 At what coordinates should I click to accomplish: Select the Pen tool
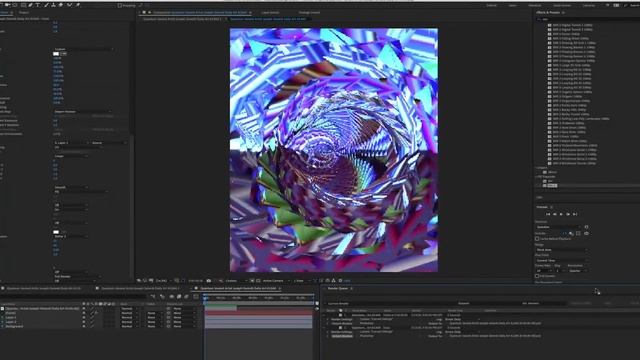coord(30,5)
